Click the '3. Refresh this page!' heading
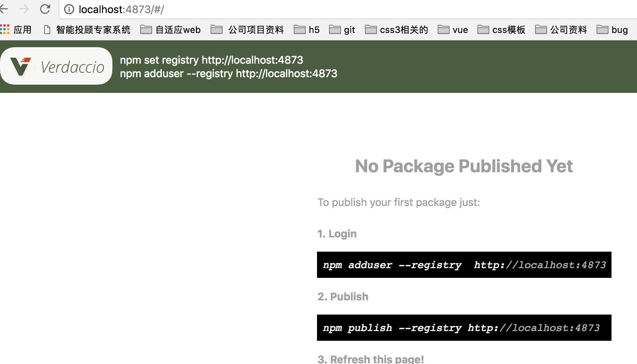637x364 pixels. coord(371,359)
